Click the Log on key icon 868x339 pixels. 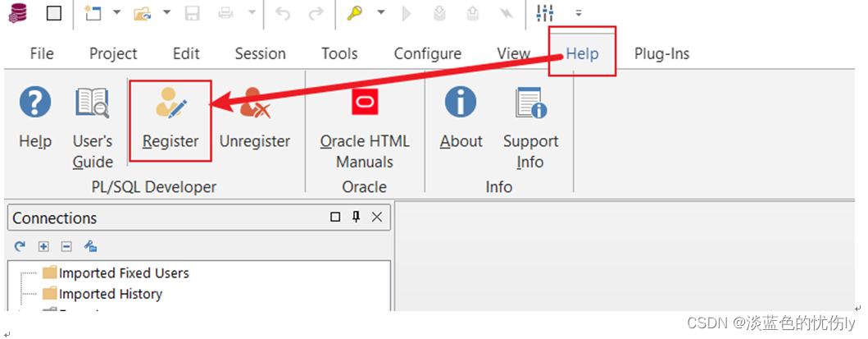point(356,13)
